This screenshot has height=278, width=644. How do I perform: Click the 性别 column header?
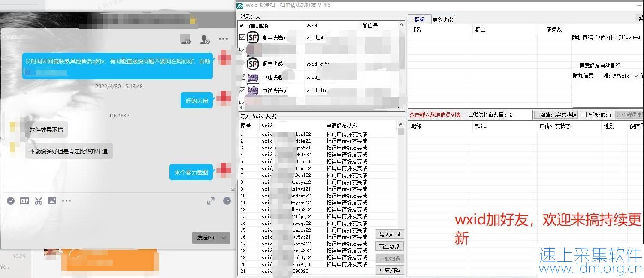614,126
